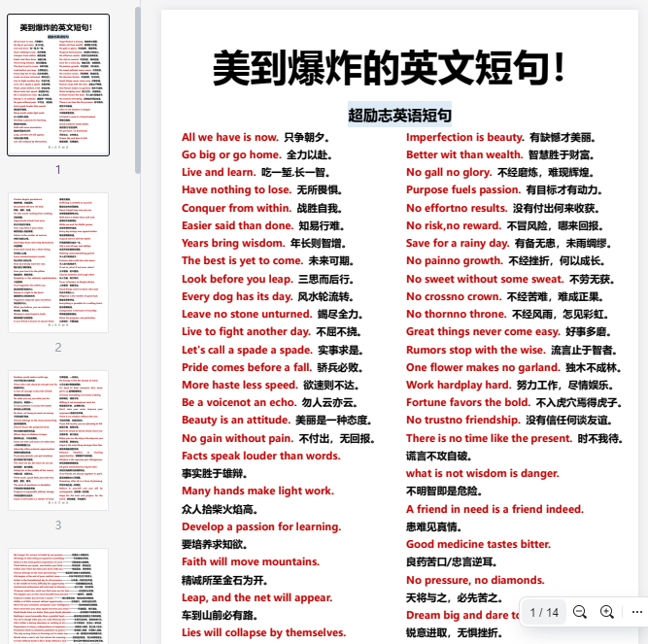This screenshot has height=644, width=648.
Task: Open the page 2 thumbnail
Action: (58, 262)
